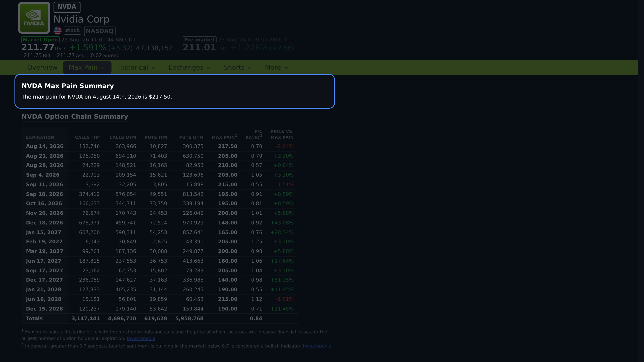
Task: Open the Shorts dropdown menu
Action: 238,67
